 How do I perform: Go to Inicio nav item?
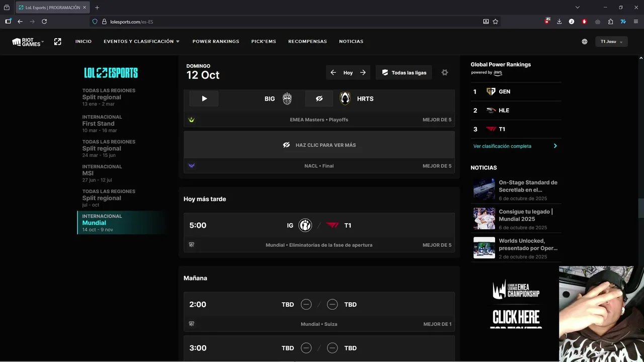tap(84, 41)
